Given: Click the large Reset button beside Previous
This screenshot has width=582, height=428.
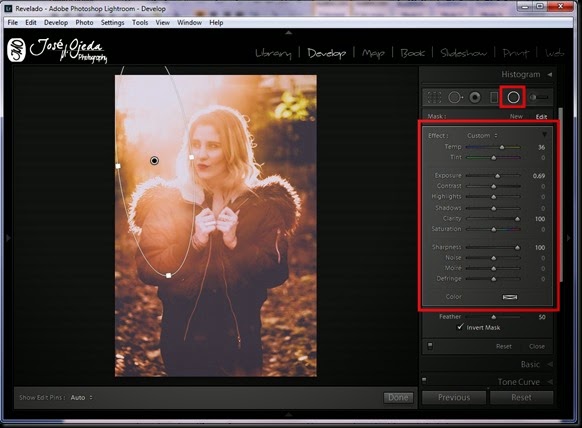Looking at the screenshot, I should tap(521, 398).
